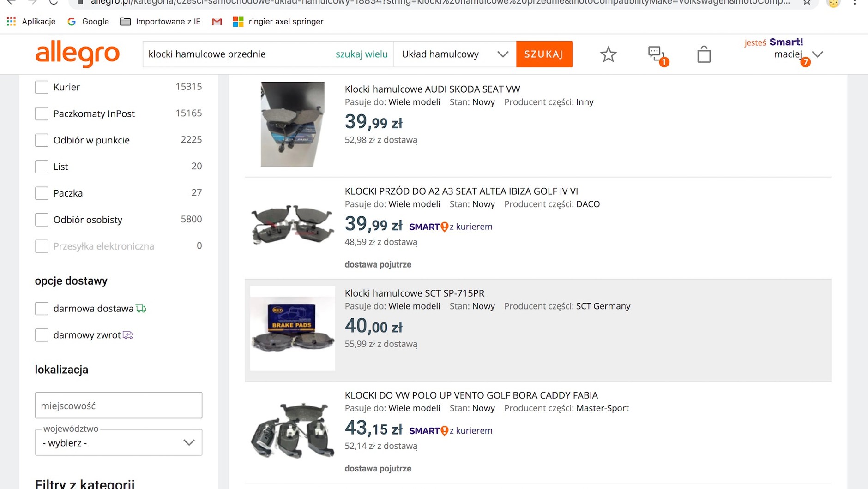The image size is (868, 489).
Task: Click the 48,59 zł z dostawą text
Action: (x=381, y=242)
